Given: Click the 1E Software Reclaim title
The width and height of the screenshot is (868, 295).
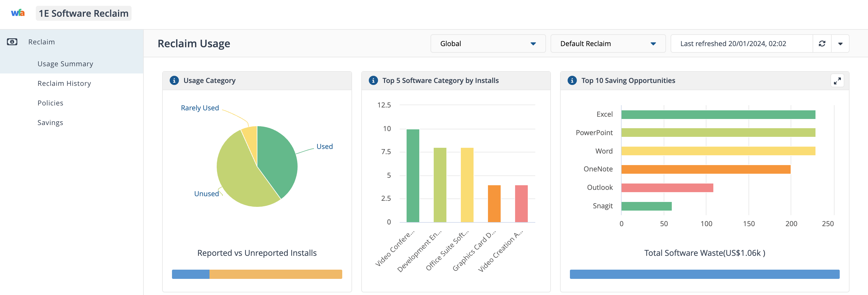Looking at the screenshot, I should (84, 13).
